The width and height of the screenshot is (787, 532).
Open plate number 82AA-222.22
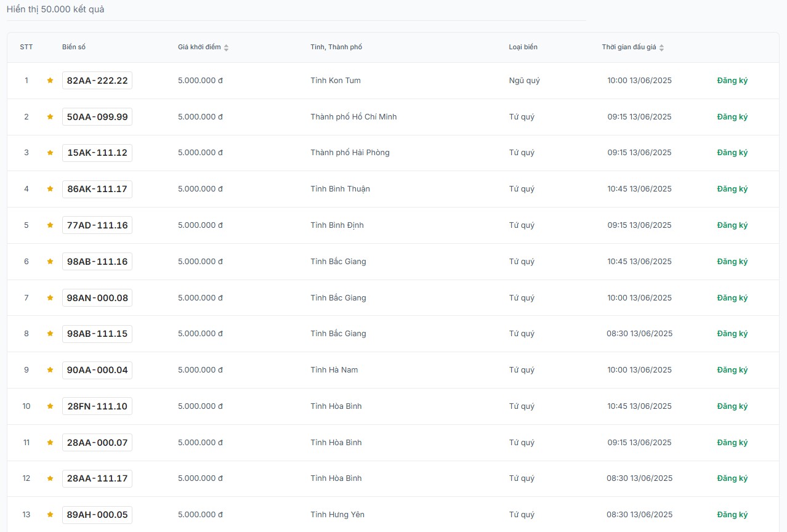click(97, 81)
